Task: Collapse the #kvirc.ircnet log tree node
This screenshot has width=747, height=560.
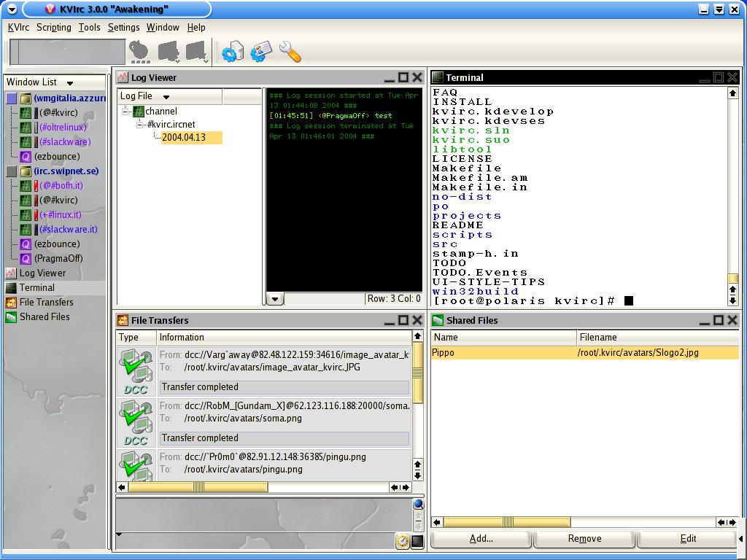Action: pos(139,124)
